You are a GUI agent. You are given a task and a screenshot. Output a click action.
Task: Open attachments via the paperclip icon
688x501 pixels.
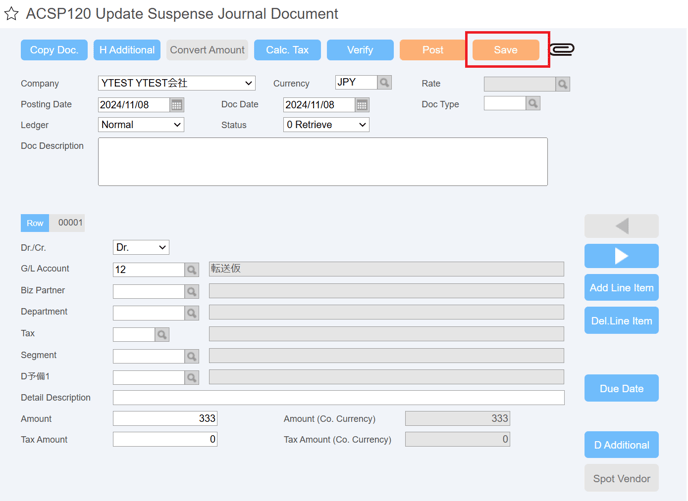click(x=562, y=49)
